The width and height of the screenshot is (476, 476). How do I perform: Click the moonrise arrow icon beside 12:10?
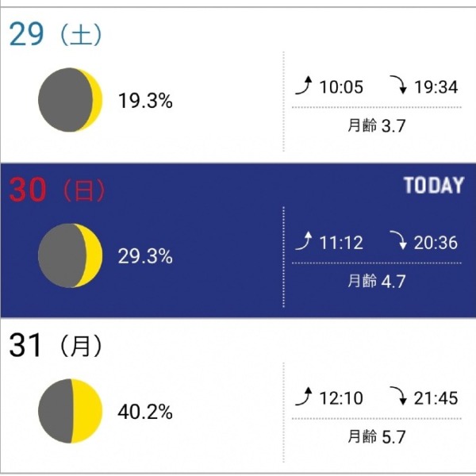(x=304, y=397)
